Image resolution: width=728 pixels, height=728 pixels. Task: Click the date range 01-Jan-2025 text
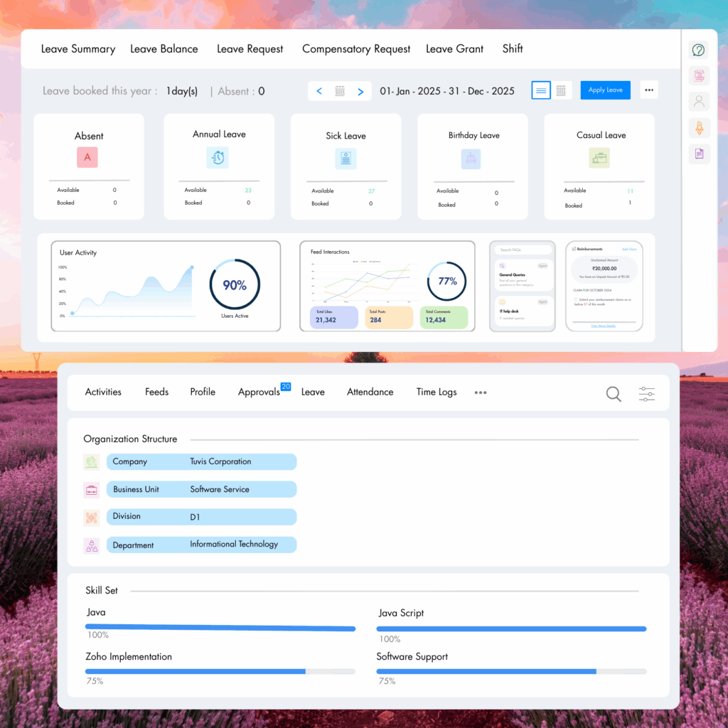point(447,91)
